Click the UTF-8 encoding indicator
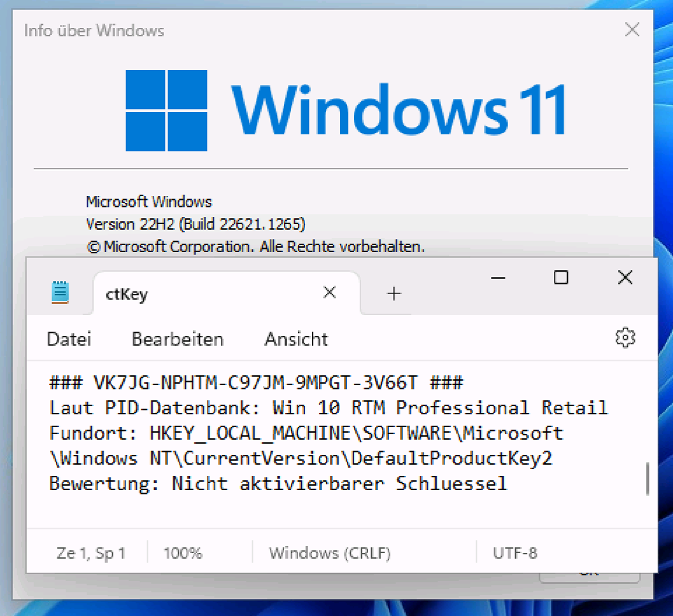Image resolution: width=673 pixels, height=616 pixels. pos(515,553)
